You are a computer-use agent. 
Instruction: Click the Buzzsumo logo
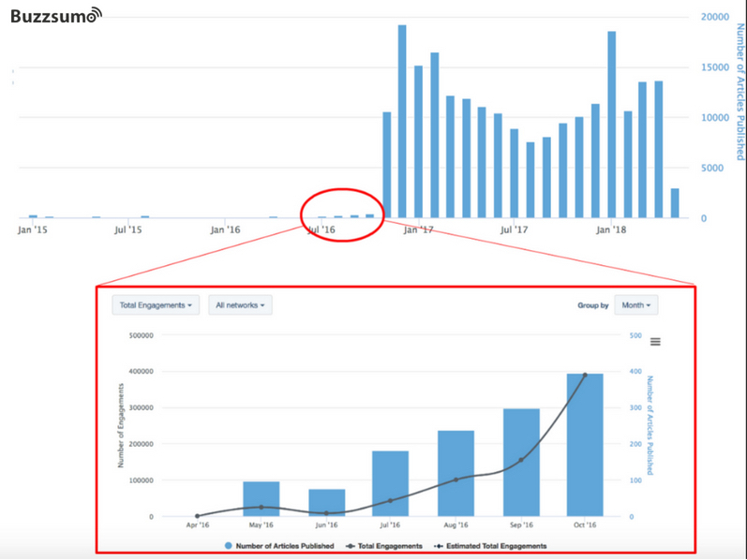[56, 16]
